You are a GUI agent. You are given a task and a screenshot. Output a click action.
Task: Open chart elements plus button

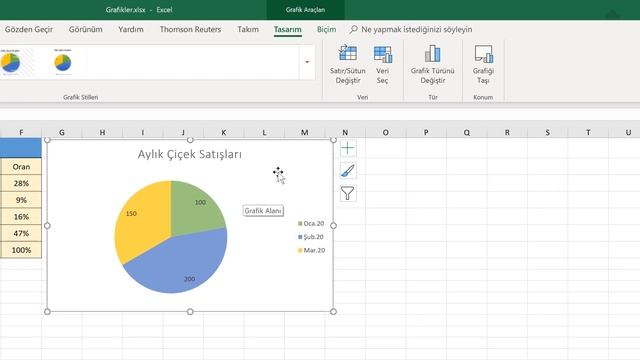point(347,148)
